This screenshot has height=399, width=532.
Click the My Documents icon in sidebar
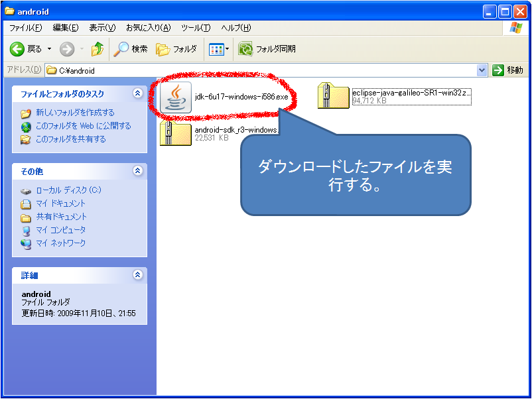coord(26,204)
